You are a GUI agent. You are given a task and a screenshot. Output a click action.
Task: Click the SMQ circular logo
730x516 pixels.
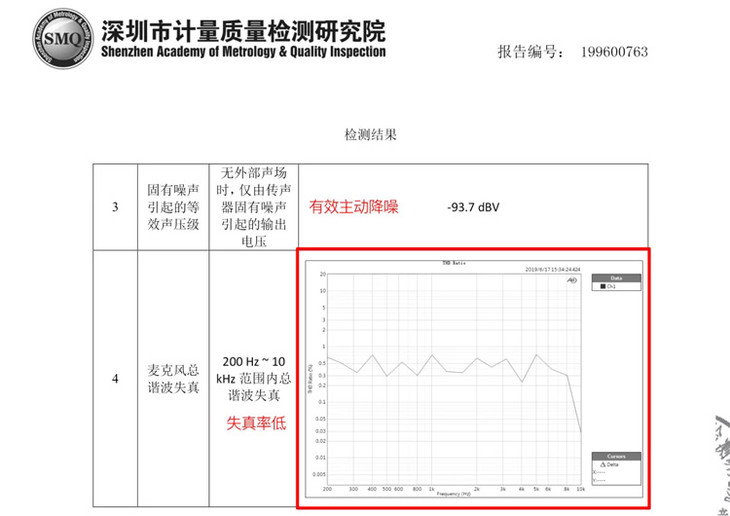(x=63, y=38)
